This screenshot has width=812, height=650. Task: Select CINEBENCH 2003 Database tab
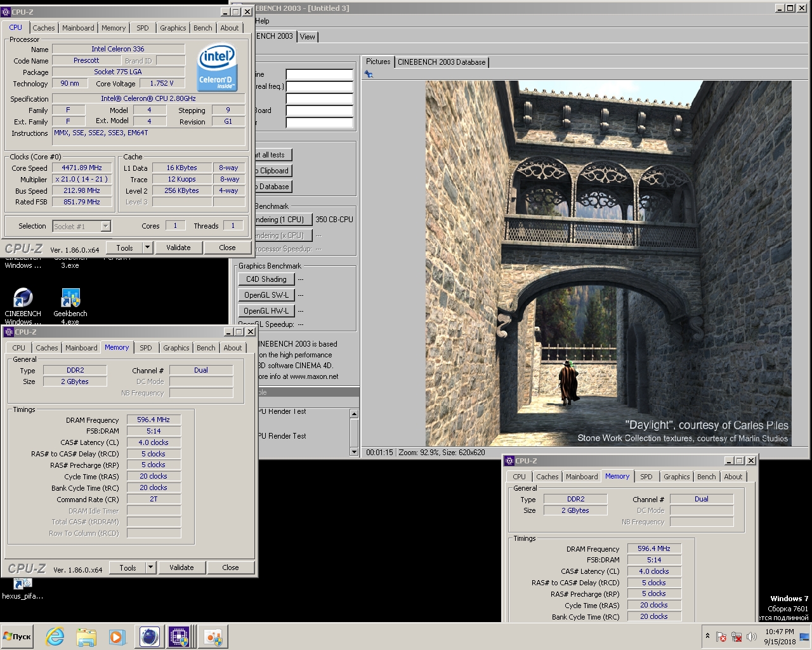point(442,62)
